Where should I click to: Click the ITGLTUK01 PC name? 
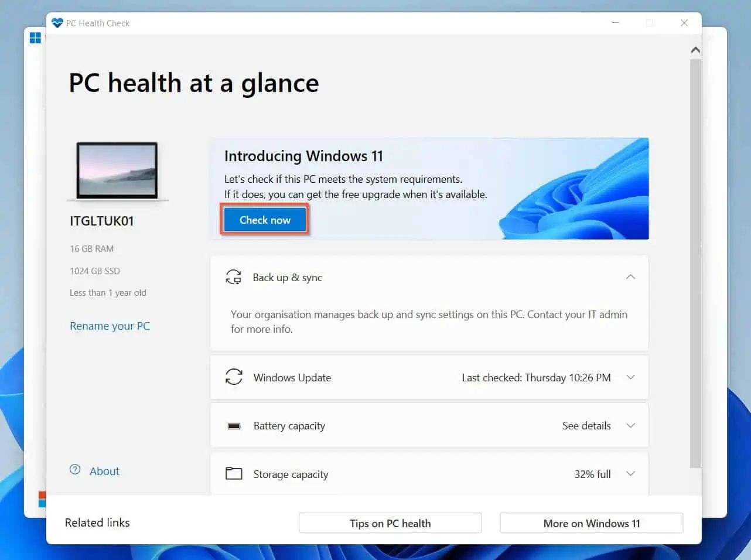click(x=102, y=221)
